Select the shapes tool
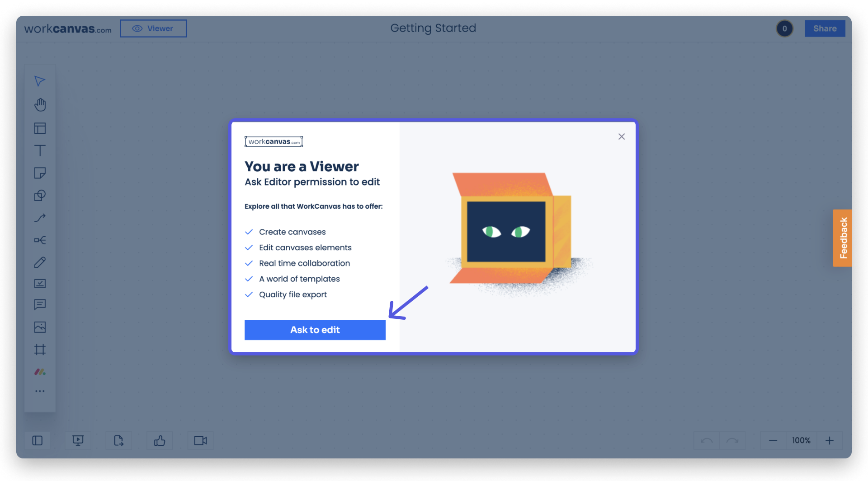Viewport: 868px width, 481px height. (x=40, y=196)
